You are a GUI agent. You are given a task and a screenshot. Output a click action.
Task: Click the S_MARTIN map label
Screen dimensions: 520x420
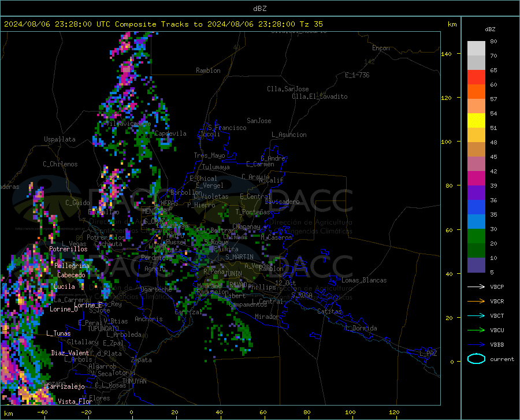pyautogui.click(x=239, y=257)
